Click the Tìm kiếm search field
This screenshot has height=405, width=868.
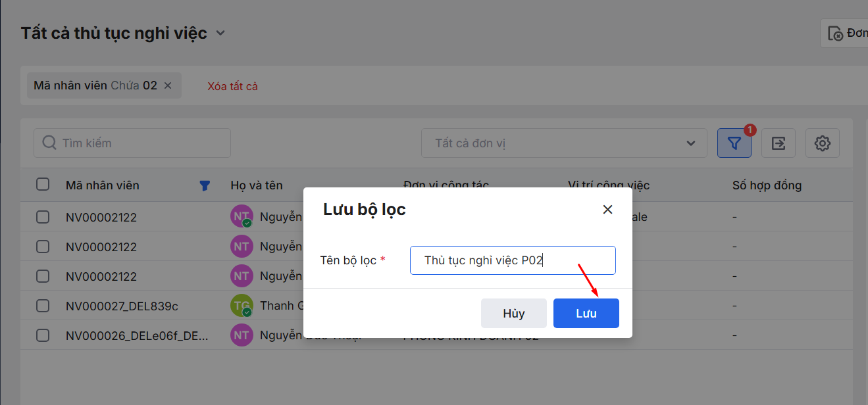tap(132, 143)
